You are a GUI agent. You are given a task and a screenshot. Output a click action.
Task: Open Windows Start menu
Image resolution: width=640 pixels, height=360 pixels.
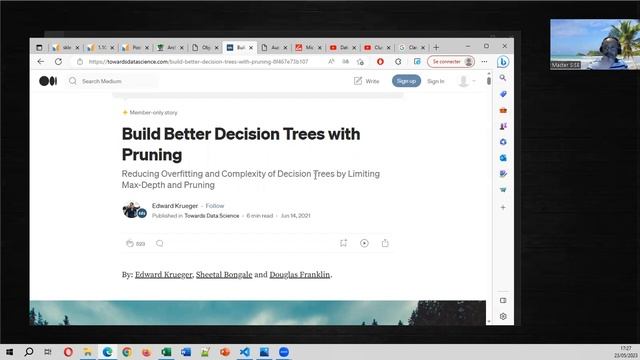[9, 352]
